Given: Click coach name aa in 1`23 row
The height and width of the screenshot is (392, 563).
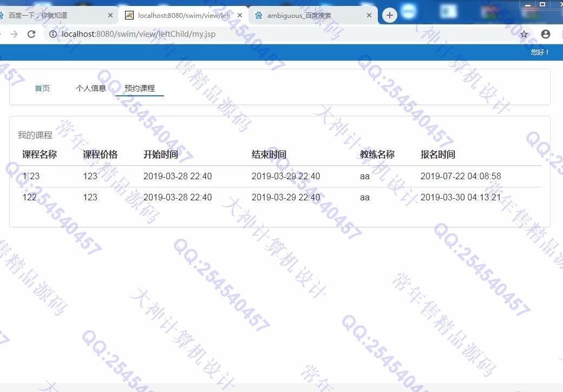Looking at the screenshot, I should (365, 177).
